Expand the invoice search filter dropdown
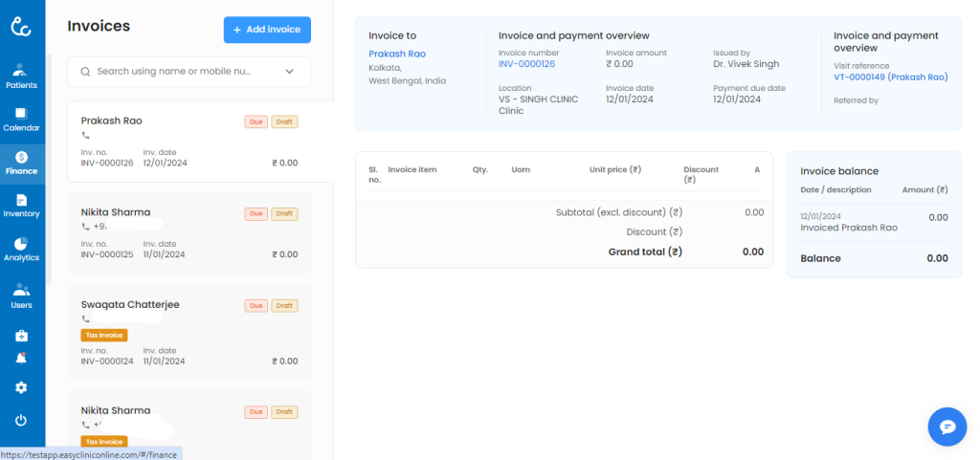The image size is (980, 460). [x=290, y=72]
